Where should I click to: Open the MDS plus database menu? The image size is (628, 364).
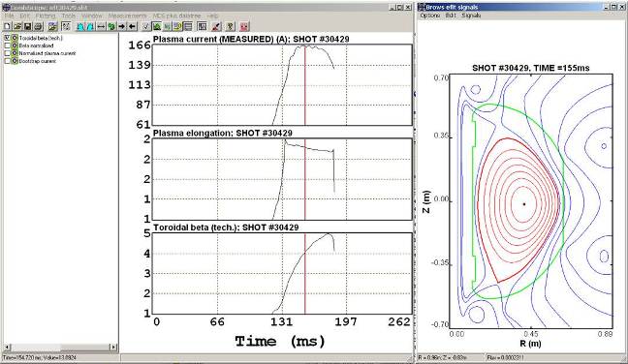pos(176,15)
